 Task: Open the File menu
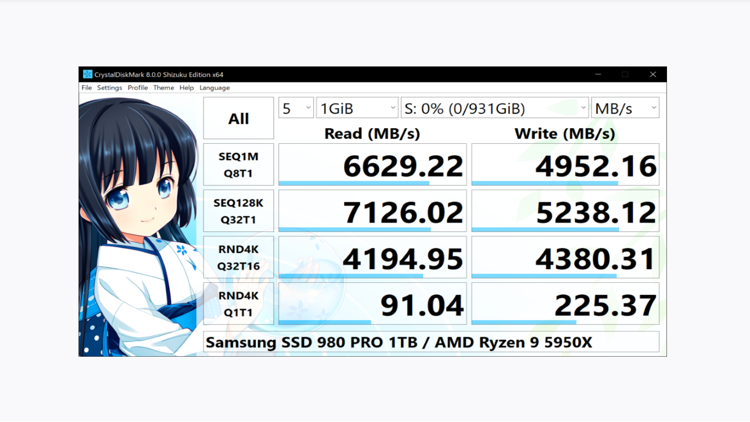(87, 88)
